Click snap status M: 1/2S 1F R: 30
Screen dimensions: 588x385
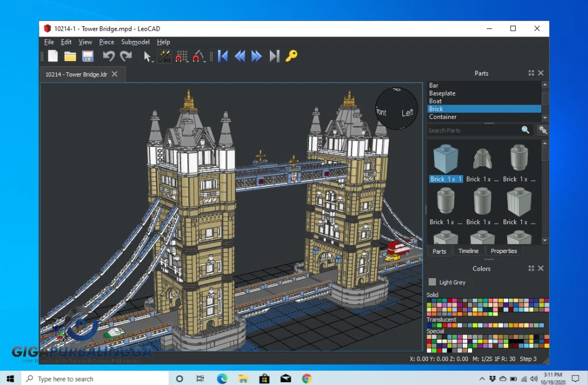[x=494, y=359]
